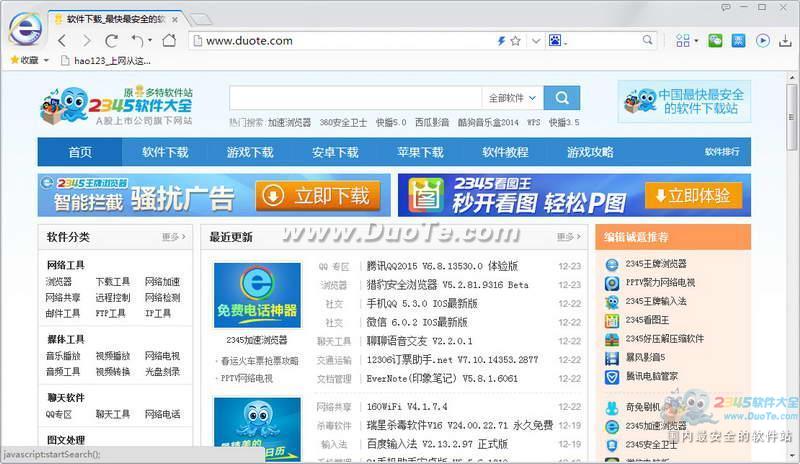This screenshot has height=464, width=800.
Task: Click the 春运火车票抢票攻略 link
Action: coord(259,361)
